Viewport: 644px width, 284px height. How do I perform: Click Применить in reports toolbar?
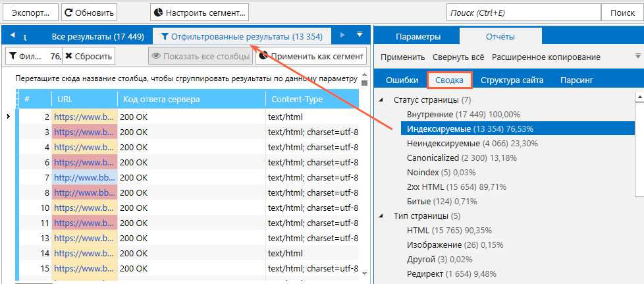402,57
